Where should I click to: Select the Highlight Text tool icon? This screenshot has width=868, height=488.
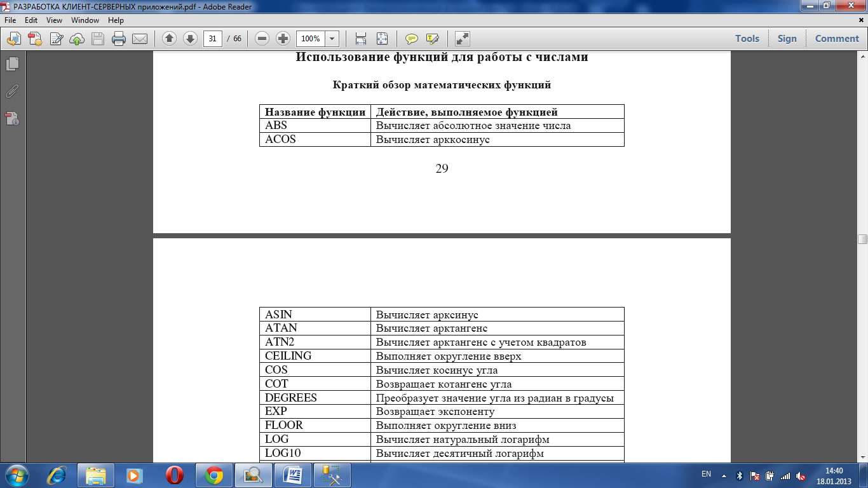(433, 39)
